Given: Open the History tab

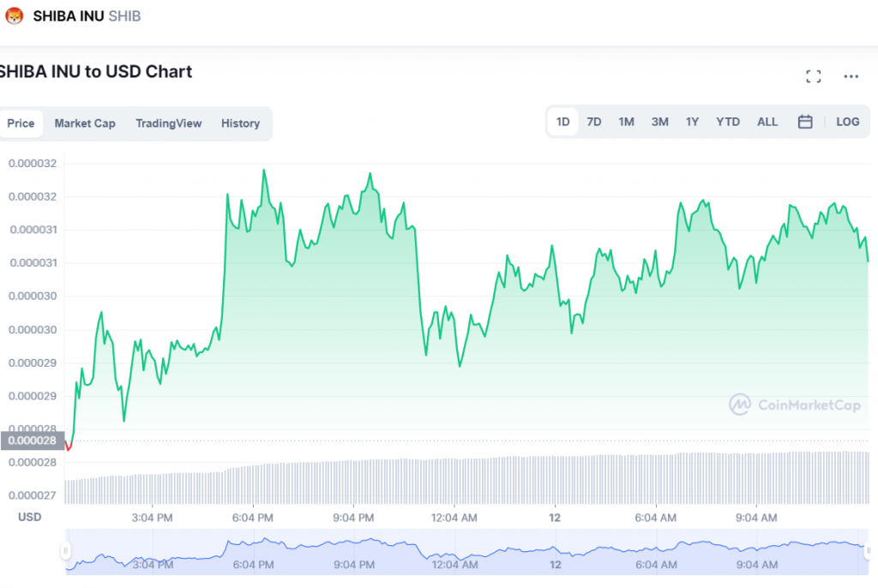Looking at the screenshot, I should (x=240, y=123).
